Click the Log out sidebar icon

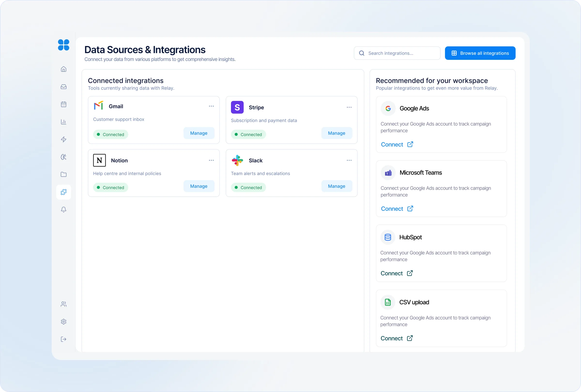(x=63, y=339)
